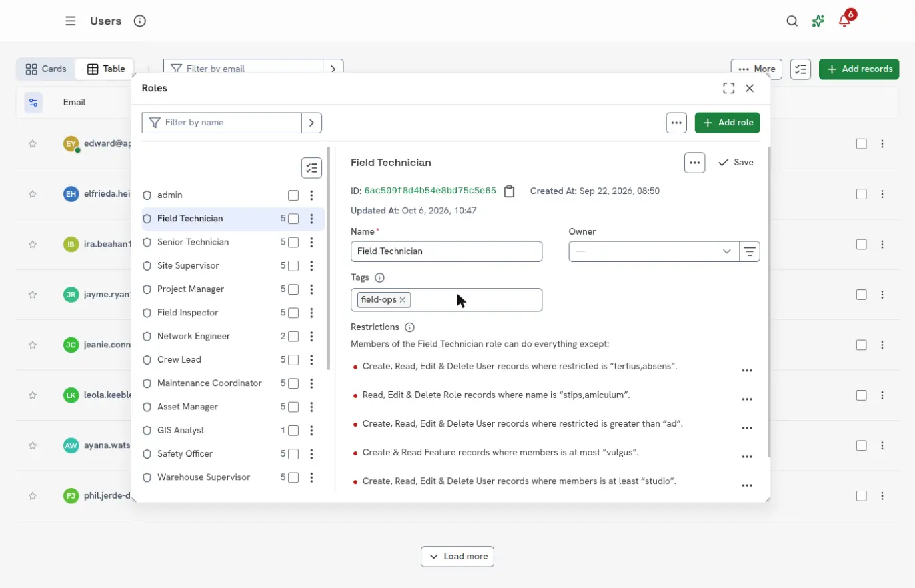Image resolution: width=915 pixels, height=588 pixels.
Task: Check the admin role checkbox
Action: point(293,195)
